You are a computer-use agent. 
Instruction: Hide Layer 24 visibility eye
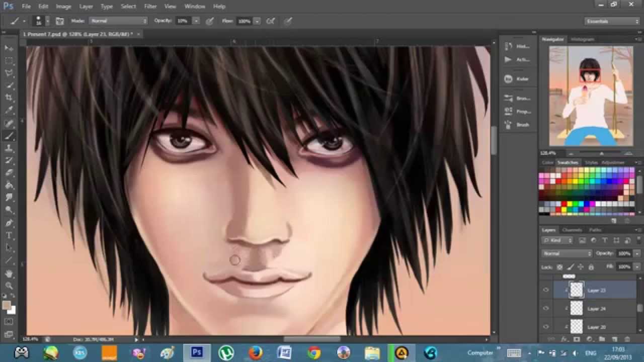[x=546, y=308]
